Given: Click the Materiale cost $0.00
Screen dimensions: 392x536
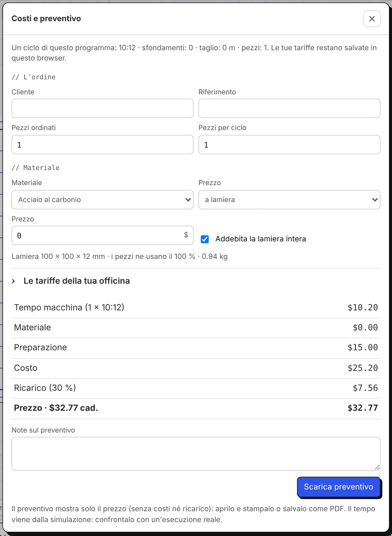Looking at the screenshot, I should click(x=365, y=328).
